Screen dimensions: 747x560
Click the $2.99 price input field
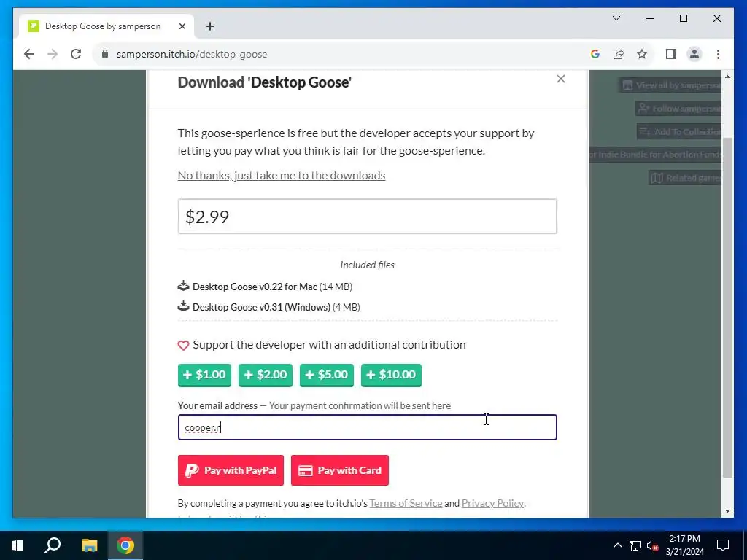368,217
